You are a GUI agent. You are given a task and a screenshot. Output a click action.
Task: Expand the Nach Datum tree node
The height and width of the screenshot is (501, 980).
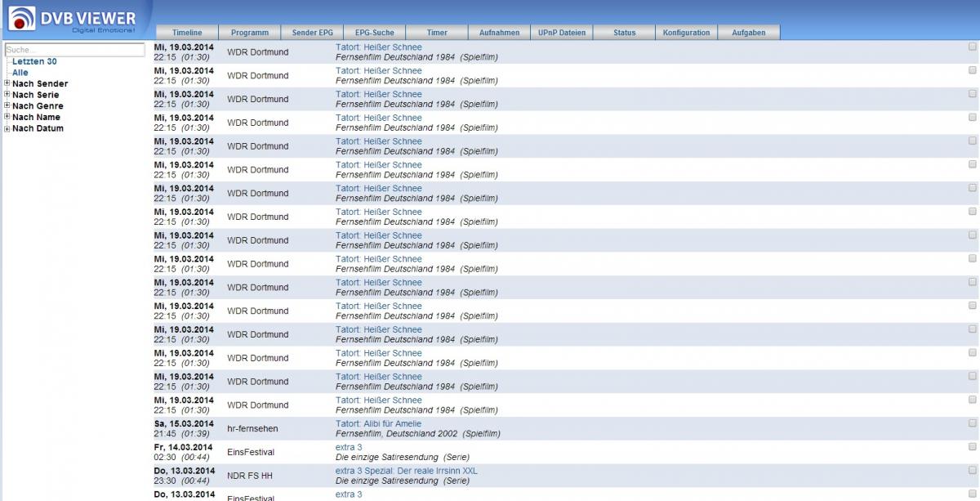click(x=7, y=128)
